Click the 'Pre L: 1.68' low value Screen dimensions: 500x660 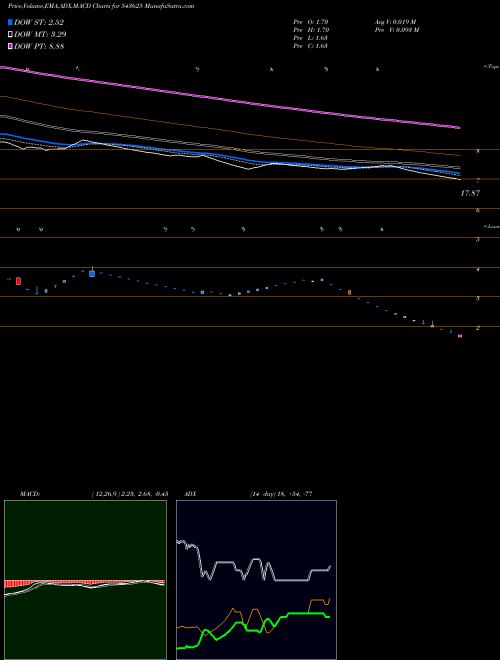311,38
